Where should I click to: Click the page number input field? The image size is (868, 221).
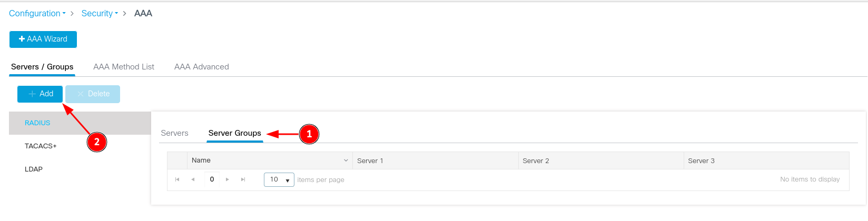tap(212, 179)
